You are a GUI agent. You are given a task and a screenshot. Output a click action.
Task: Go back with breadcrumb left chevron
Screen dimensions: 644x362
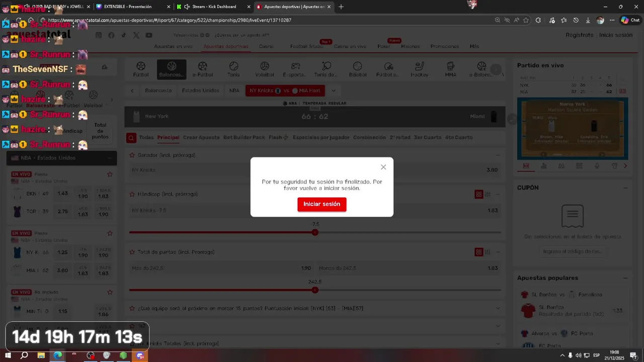pos(132,90)
